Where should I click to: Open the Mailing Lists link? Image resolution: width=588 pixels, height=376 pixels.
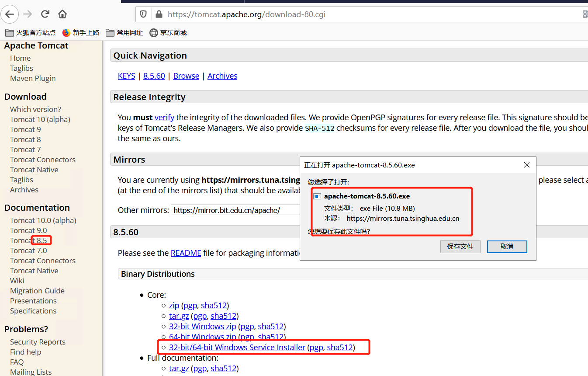point(31,372)
